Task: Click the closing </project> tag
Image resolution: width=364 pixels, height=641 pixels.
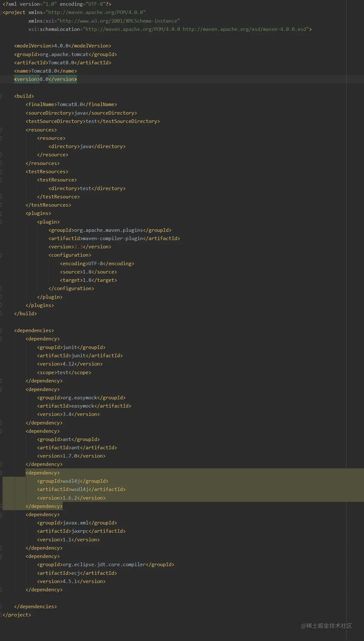Action: click(x=17, y=615)
